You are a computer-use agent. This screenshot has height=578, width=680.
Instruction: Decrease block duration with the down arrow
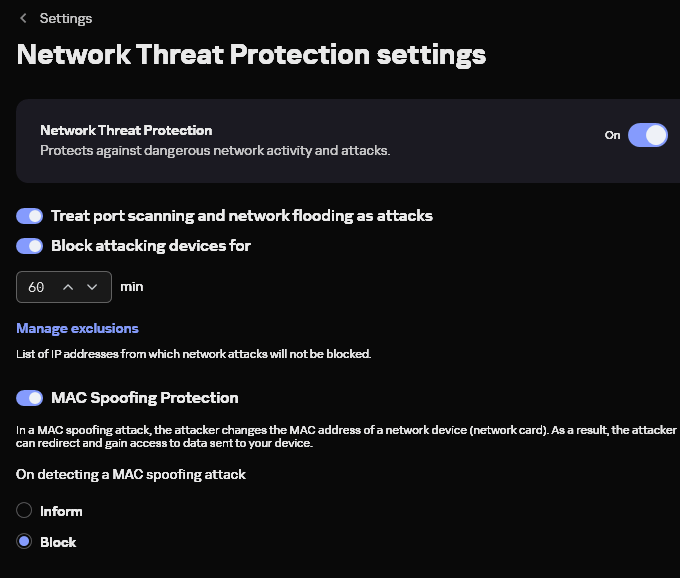point(92,287)
